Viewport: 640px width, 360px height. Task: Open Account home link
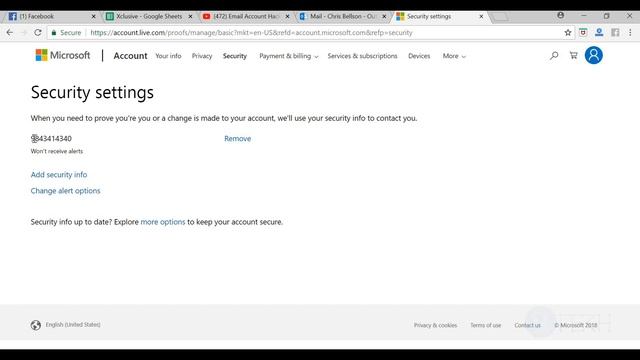point(130,56)
